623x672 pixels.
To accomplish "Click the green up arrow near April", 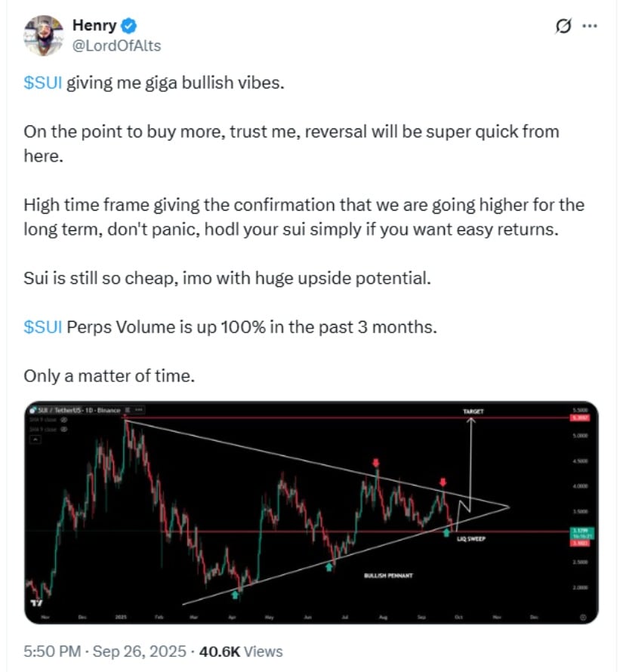I will (x=236, y=594).
